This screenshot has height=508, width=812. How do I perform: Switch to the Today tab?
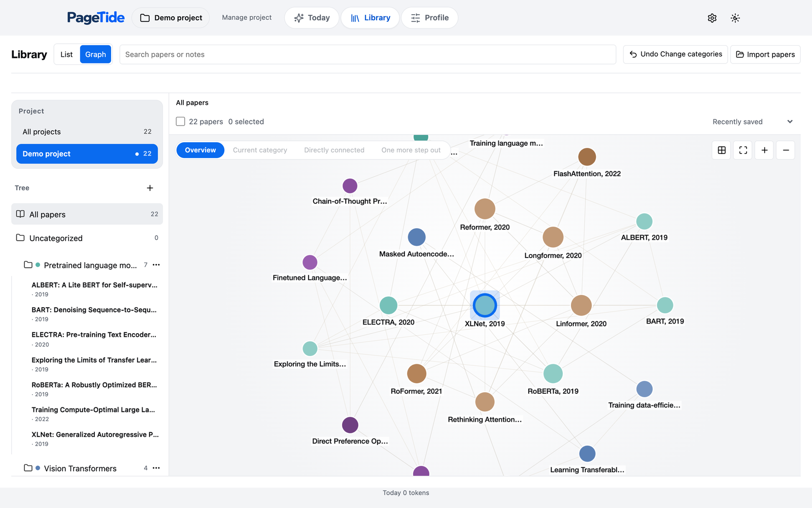point(312,18)
